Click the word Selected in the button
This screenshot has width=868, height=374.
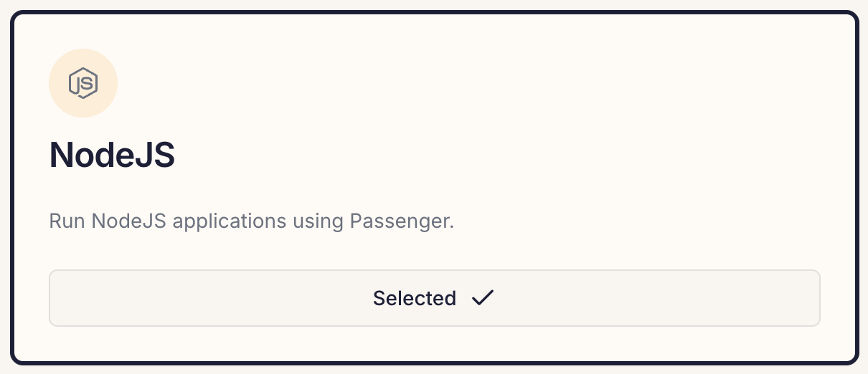(x=415, y=298)
